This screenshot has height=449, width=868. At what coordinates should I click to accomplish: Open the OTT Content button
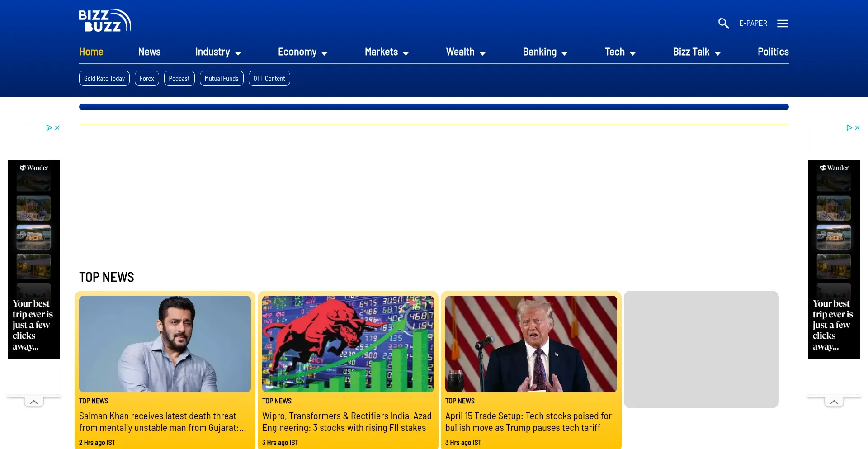pos(269,78)
